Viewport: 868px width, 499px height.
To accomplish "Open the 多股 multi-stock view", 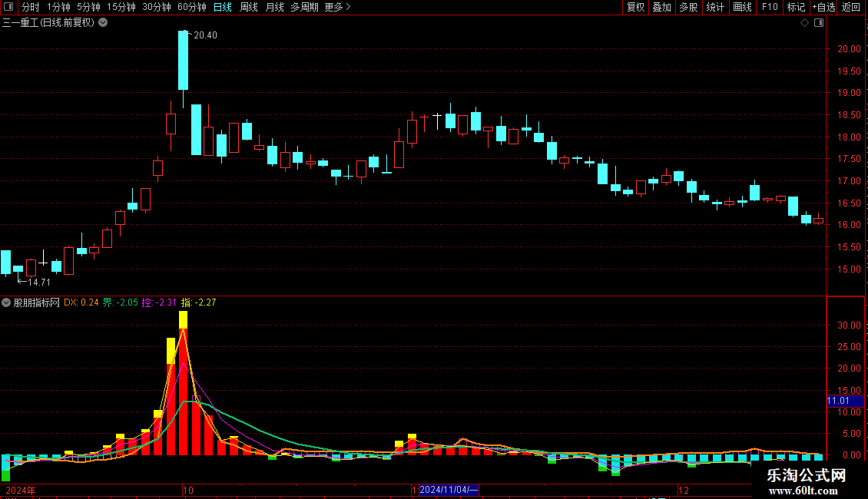I will [x=688, y=7].
